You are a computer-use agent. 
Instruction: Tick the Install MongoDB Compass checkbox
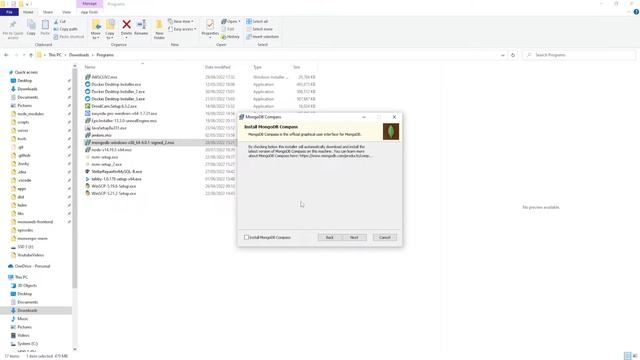tap(246, 237)
